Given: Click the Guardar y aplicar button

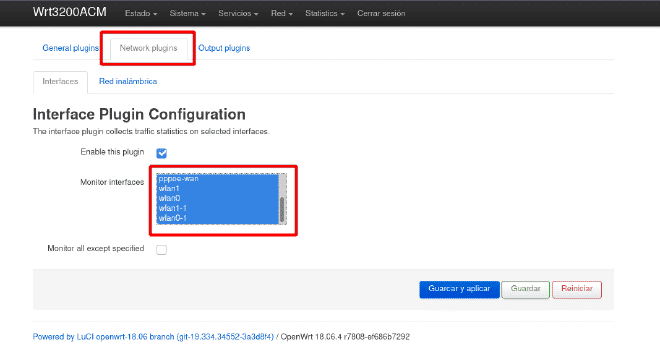Looking at the screenshot, I should point(459,289).
